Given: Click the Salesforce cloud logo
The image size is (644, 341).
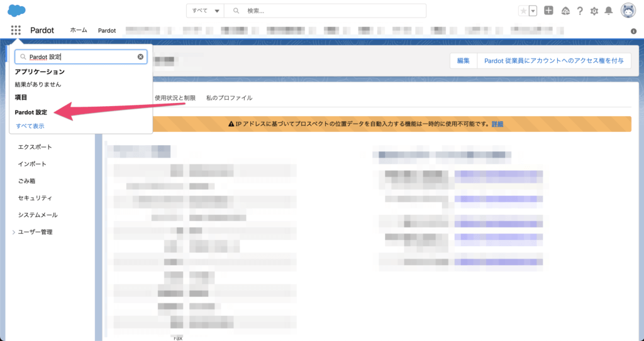Looking at the screenshot, I should point(16,10).
